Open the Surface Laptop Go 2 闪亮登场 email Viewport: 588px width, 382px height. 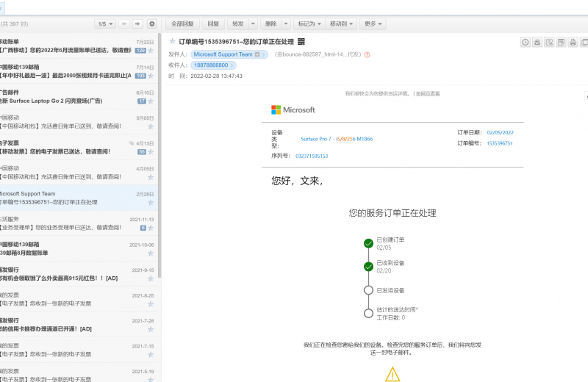(x=78, y=96)
